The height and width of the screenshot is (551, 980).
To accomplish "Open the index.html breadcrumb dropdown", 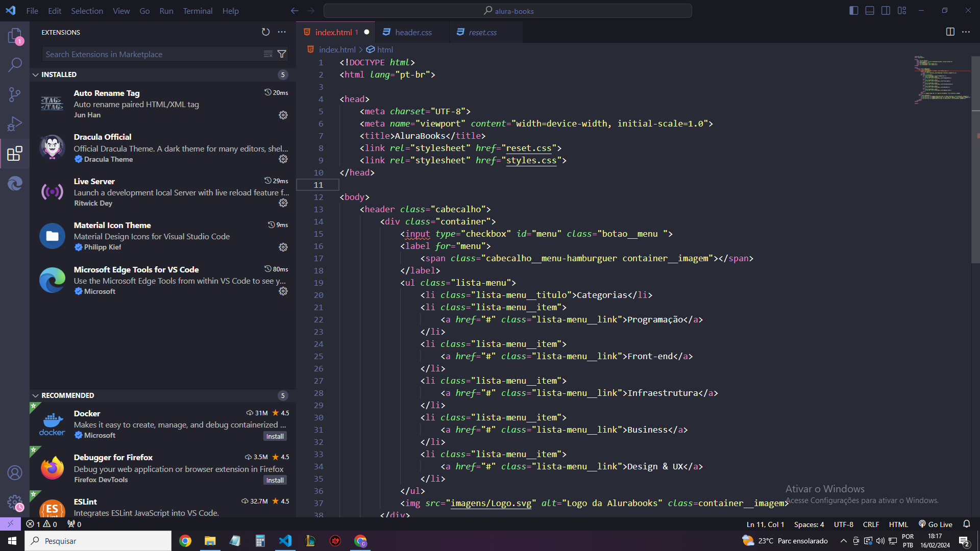I will click(332, 49).
